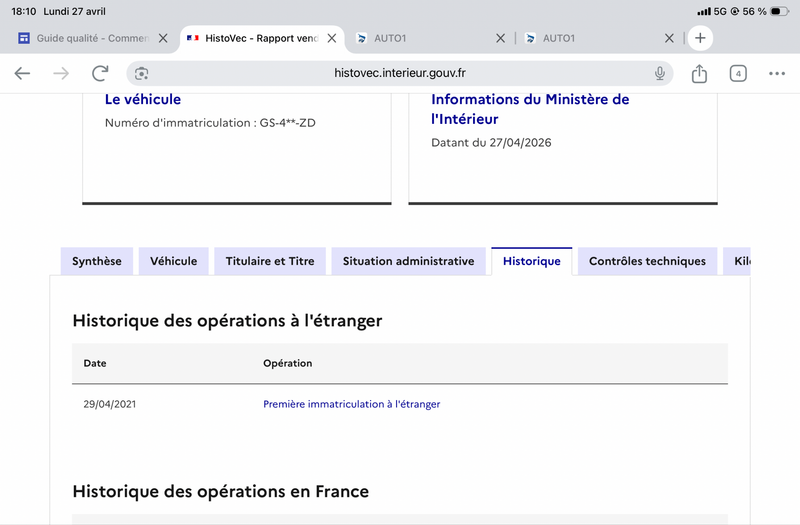Screen dimensions: 800x525
Task: Open the Synthèse tab
Action: 97,261
